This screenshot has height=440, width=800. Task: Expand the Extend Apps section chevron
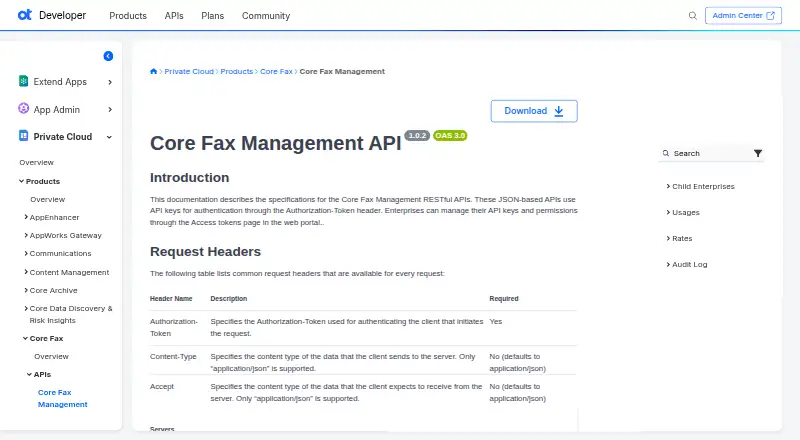point(110,82)
